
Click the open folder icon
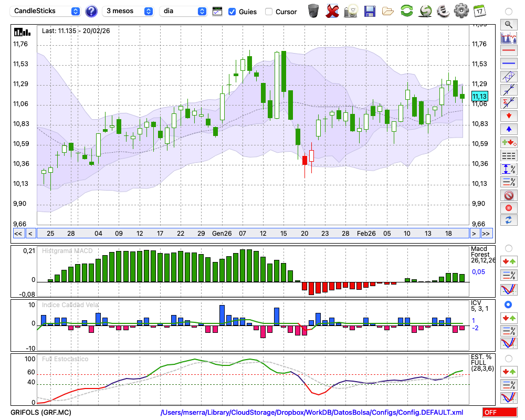click(388, 12)
